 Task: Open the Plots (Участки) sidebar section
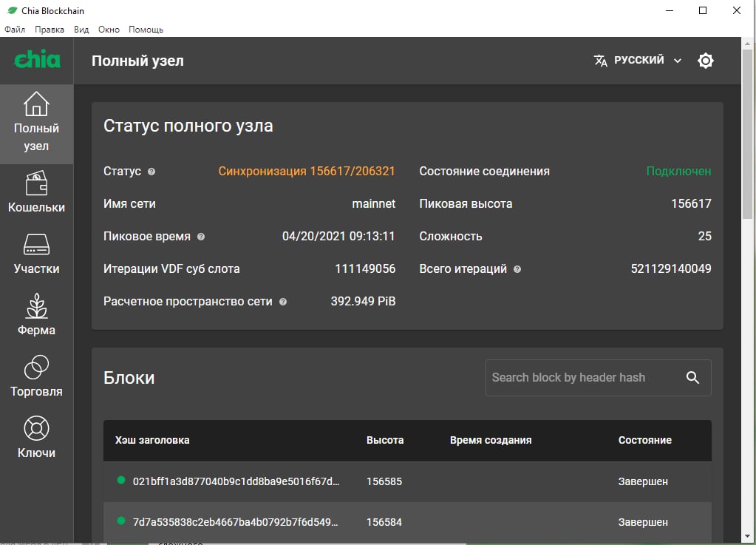click(37, 253)
